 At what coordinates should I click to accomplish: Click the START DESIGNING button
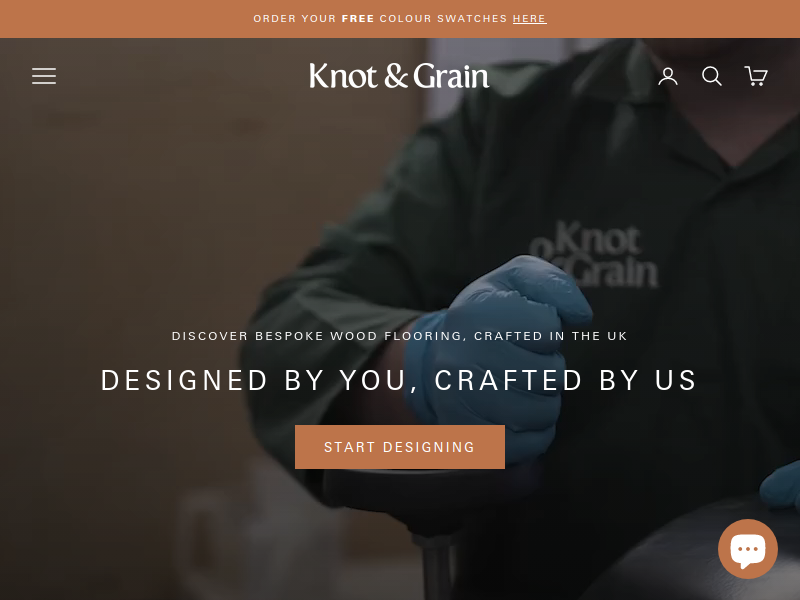pyautogui.click(x=399, y=447)
